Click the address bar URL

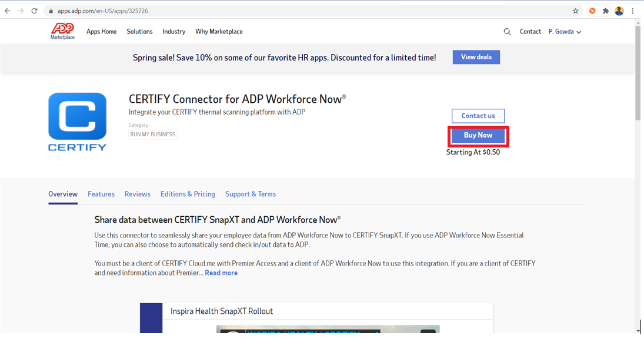tap(103, 11)
